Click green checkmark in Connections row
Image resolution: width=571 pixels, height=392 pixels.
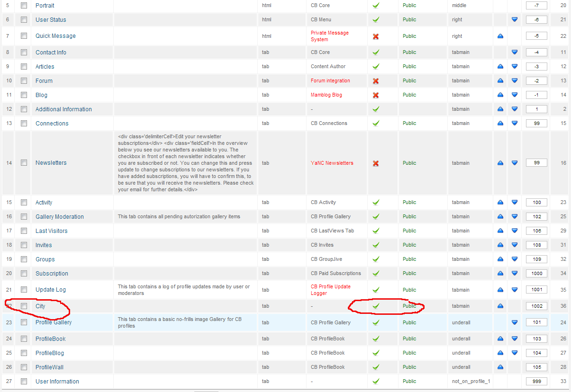(376, 124)
